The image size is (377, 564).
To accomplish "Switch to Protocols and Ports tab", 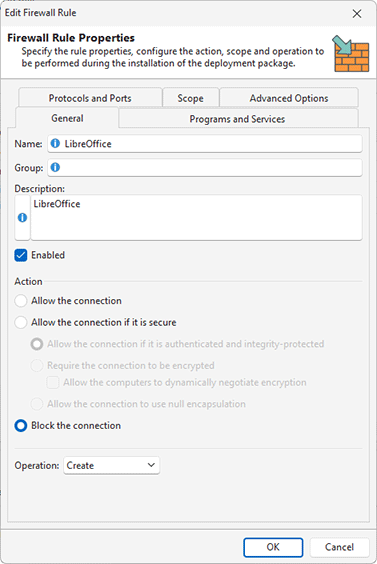I will (x=90, y=98).
